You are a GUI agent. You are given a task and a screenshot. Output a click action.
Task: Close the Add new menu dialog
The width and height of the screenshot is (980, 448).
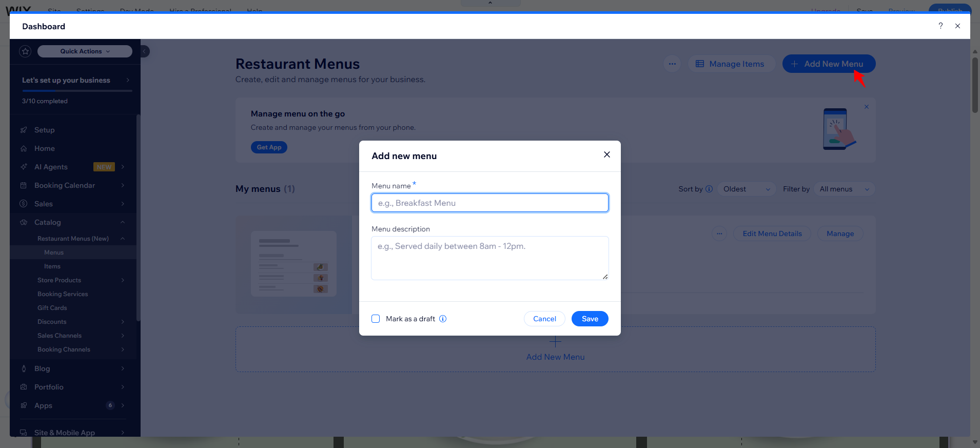[x=607, y=154]
